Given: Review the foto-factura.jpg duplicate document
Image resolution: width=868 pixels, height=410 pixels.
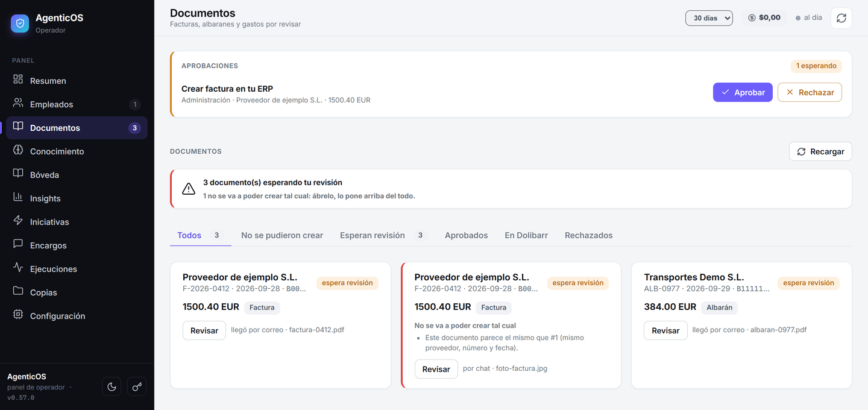Looking at the screenshot, I should point(436,369).
